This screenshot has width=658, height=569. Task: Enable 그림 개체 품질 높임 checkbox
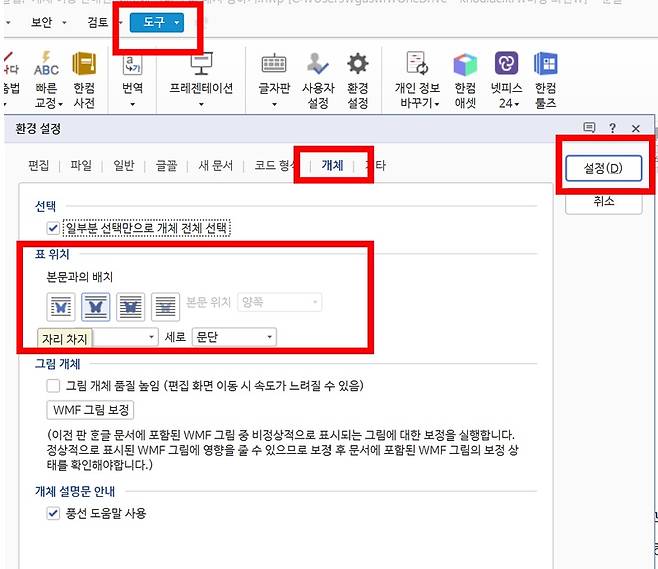(53, 386)
